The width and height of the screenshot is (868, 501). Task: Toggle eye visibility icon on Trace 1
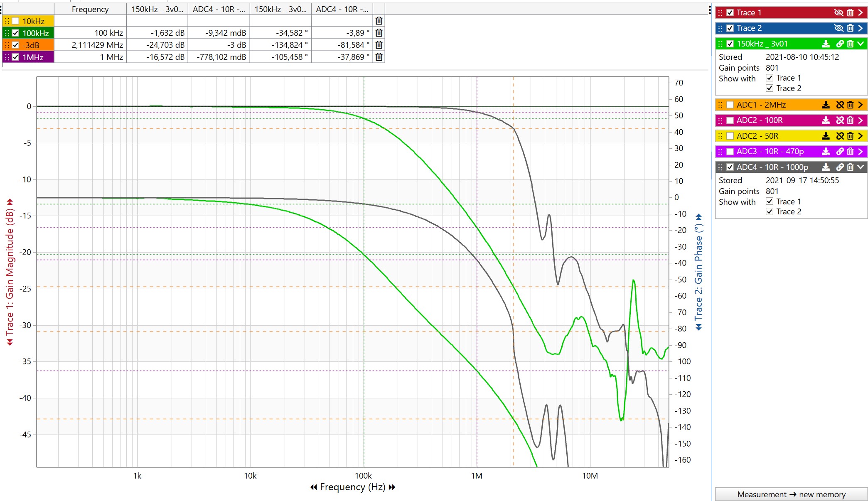pyautogui.click(x=838, y=12)
